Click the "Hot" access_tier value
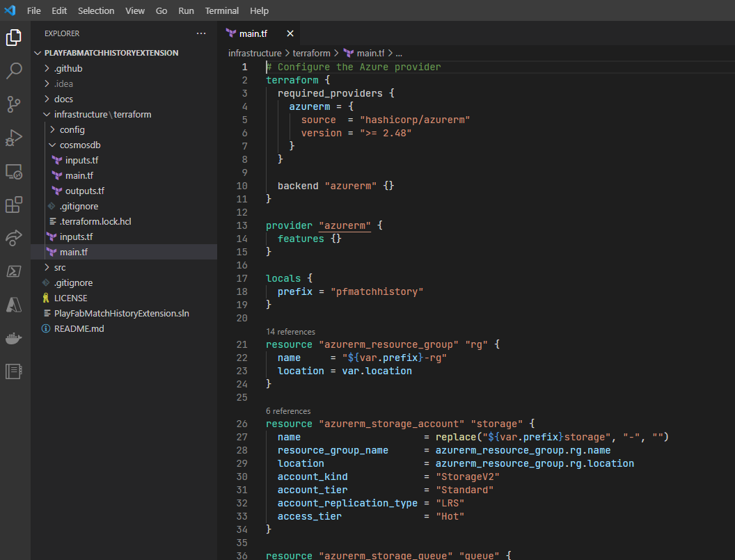The width and height of the screenshot is (735, 560). tap(450, 516)
